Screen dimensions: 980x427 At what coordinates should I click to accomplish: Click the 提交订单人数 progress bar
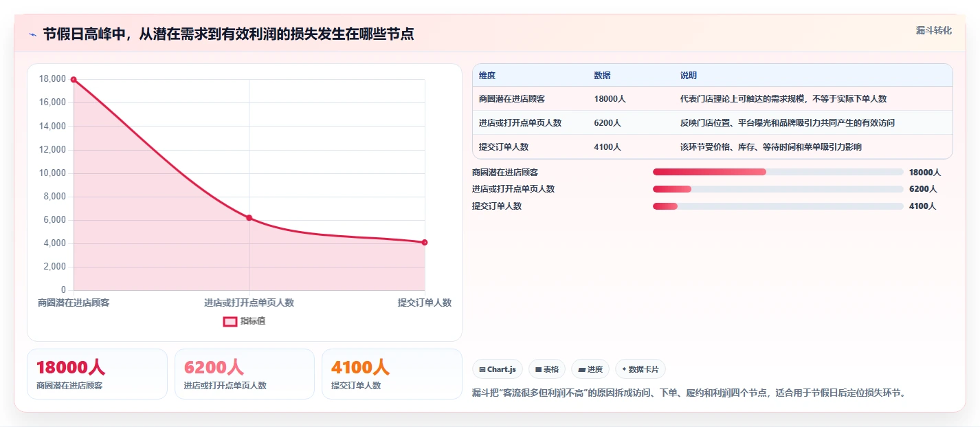pyautogui.click(x=778, y=206)
